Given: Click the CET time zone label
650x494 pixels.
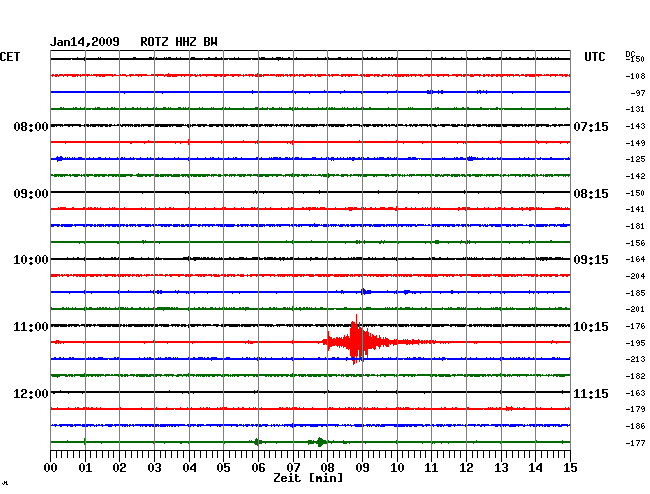Looking at the screenshot, I should 10,57.
